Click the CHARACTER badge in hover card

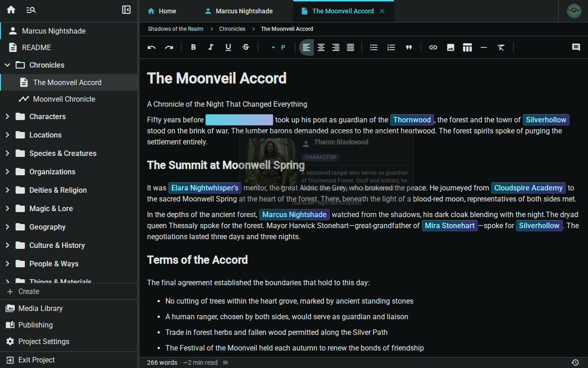(320, 157)
